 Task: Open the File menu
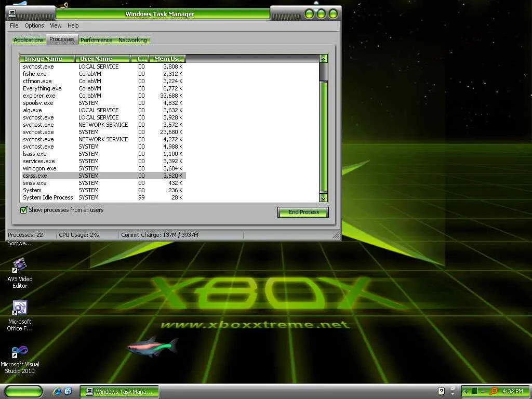pos(14,25)
